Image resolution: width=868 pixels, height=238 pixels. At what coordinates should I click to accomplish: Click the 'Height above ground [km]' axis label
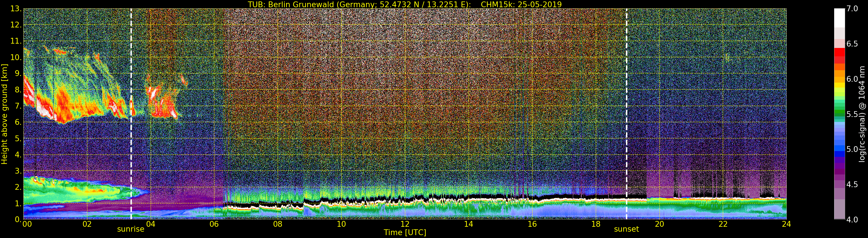pyautogui.click(x=4, y=114)
